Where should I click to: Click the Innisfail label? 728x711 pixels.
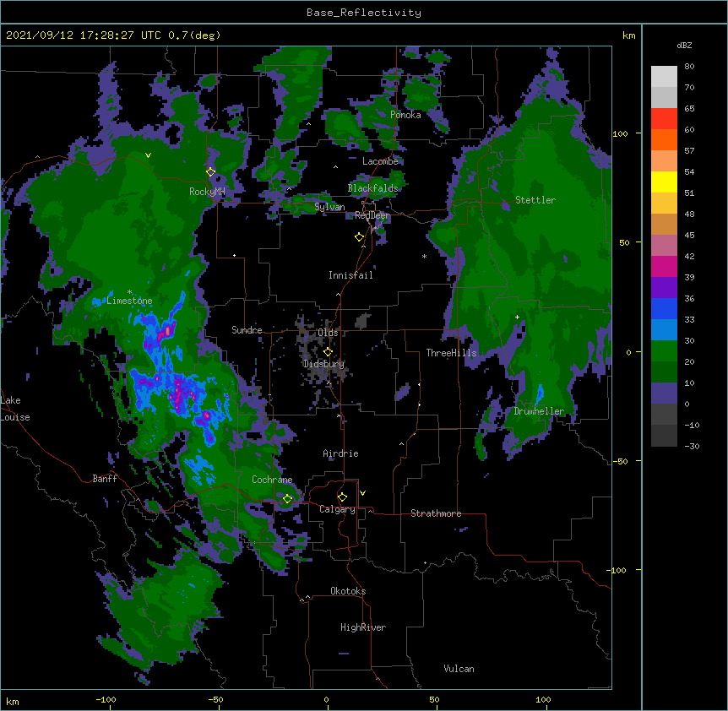pyautogui.click(x=350, y=275)
